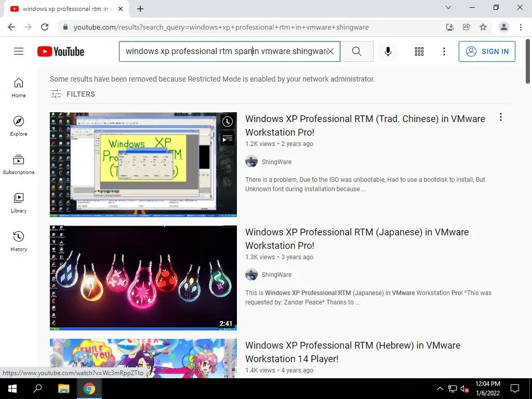Open the Hebrew video thumbnail
The image size is (532, 399).
pos(143,358)
